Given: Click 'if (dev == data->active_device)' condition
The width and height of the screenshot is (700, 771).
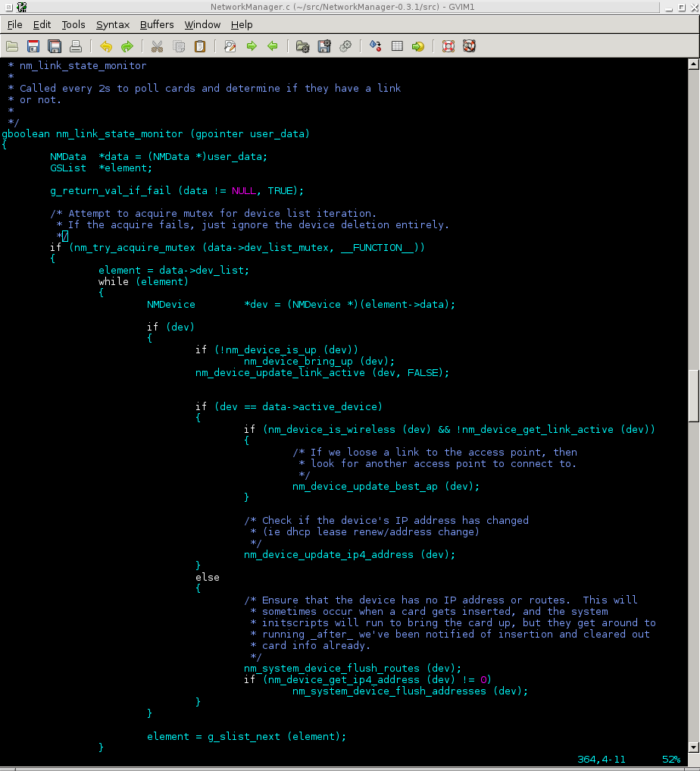Looking at the screenshot, I should click(289, 406).
